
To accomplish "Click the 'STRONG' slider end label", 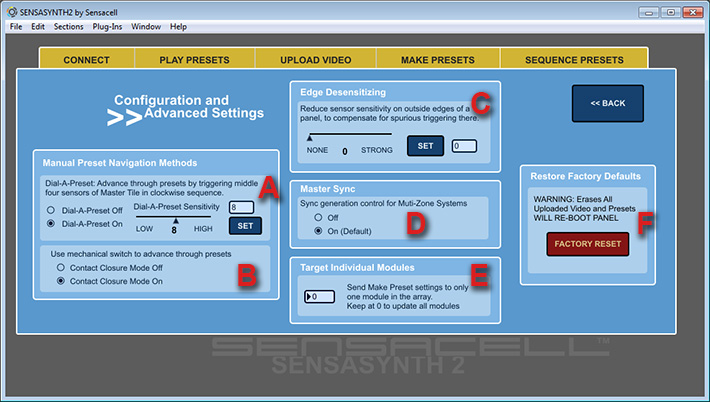I will pyautogui.click(x=377, y=150).
